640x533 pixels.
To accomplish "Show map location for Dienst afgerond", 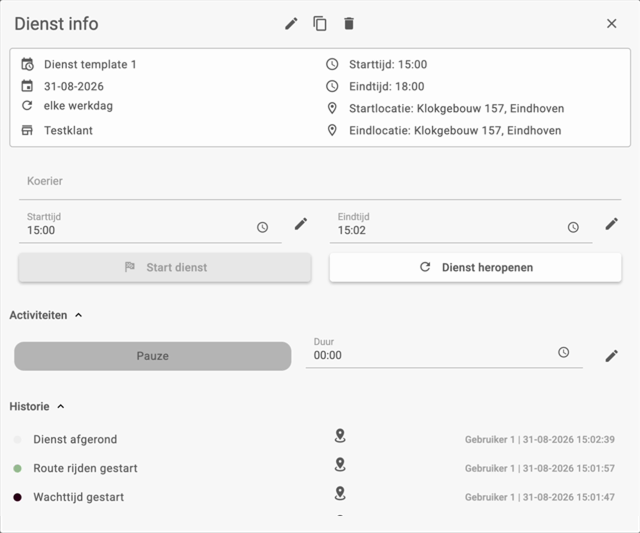I will (x=340, y=435).
